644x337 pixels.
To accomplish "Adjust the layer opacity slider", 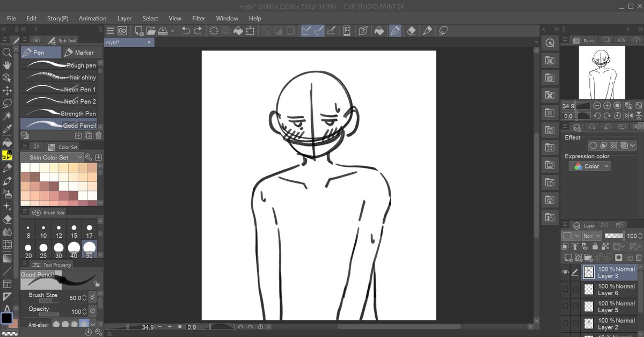I will pos(614,236).
